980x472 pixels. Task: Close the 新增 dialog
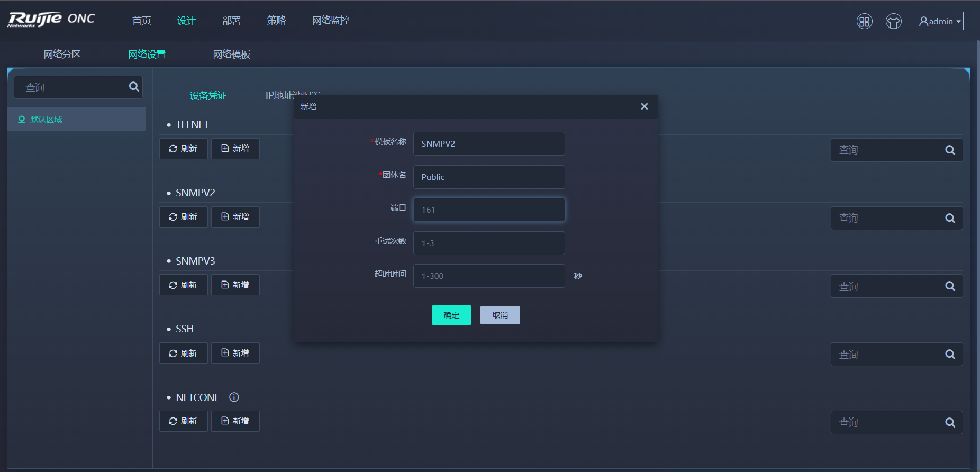click(x=644, y=106)
